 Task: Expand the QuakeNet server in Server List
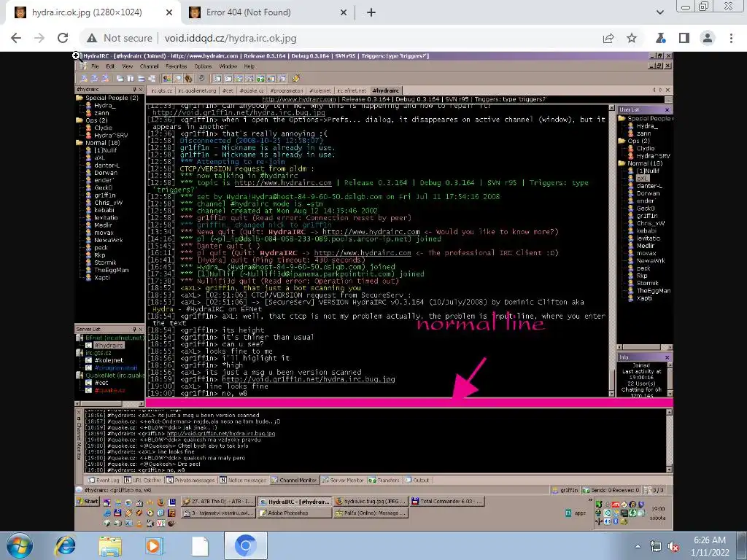80,376
